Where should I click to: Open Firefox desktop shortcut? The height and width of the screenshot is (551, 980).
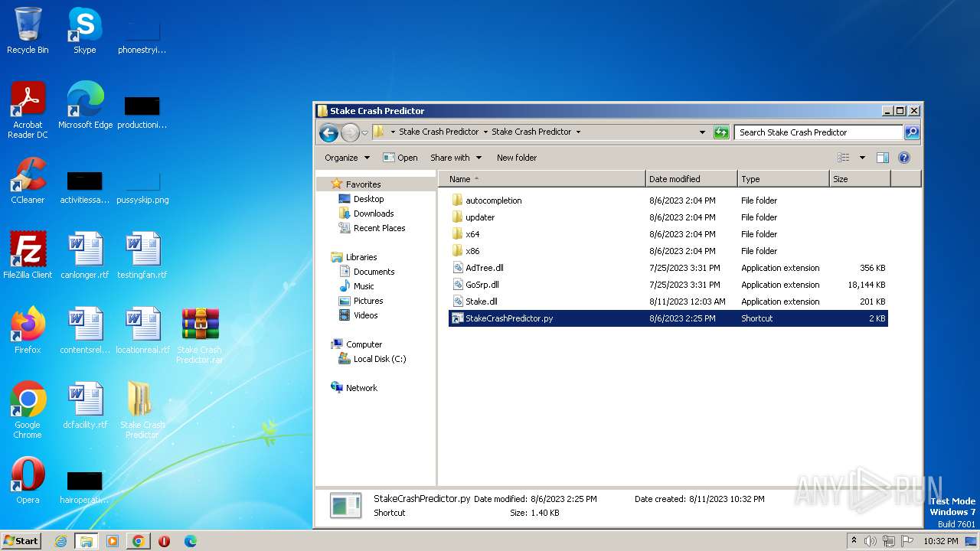pos(28,331)
